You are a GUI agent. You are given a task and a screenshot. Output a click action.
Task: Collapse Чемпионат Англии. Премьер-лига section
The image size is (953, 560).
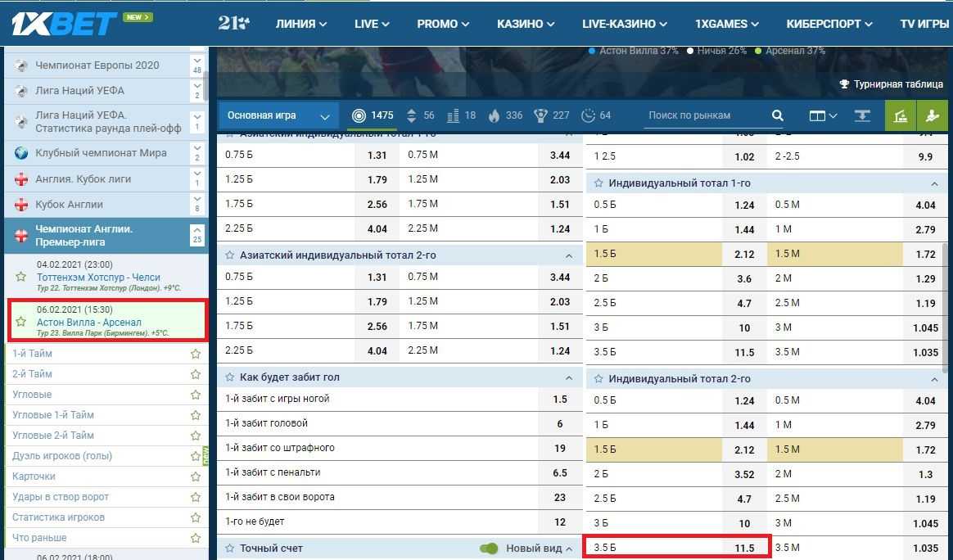[197, 235]
